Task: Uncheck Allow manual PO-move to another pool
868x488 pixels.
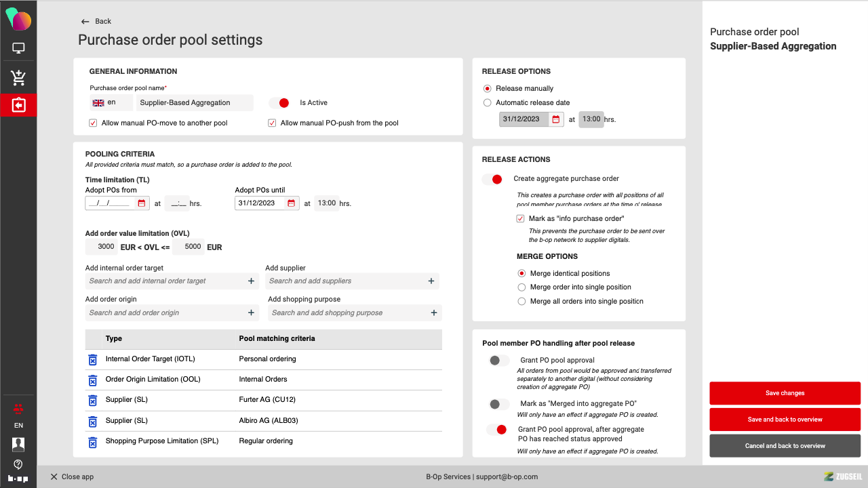Action: click(93, 123)
